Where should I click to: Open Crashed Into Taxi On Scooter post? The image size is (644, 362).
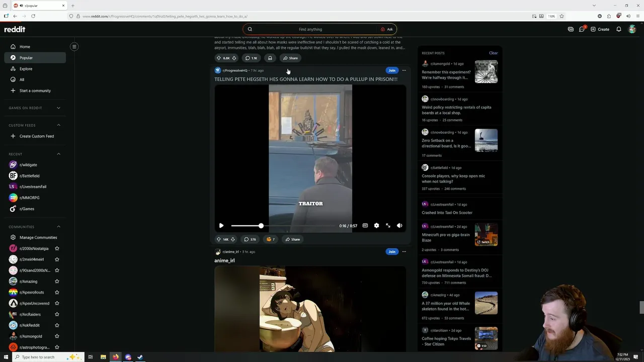pos(447,213)
